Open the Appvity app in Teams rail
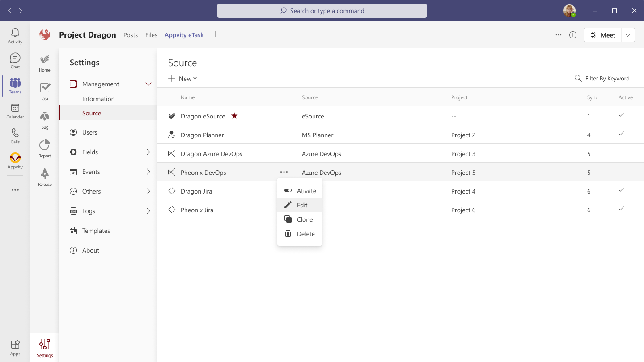Screen dimensions: 644x362 click(x=15, y=161)
